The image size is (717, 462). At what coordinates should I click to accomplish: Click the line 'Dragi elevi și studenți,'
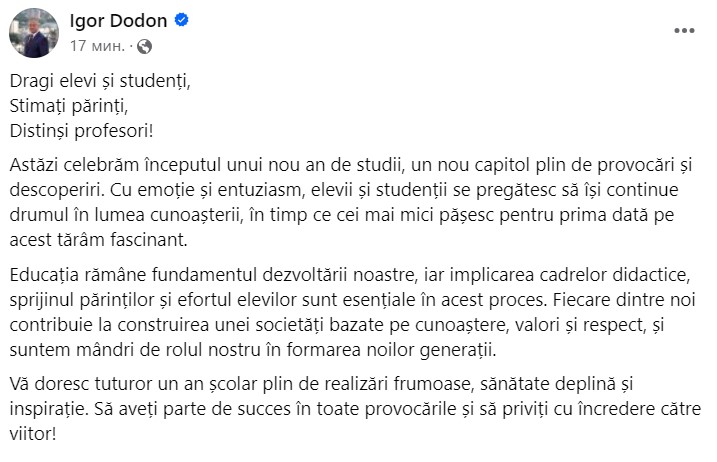point(103,82)
